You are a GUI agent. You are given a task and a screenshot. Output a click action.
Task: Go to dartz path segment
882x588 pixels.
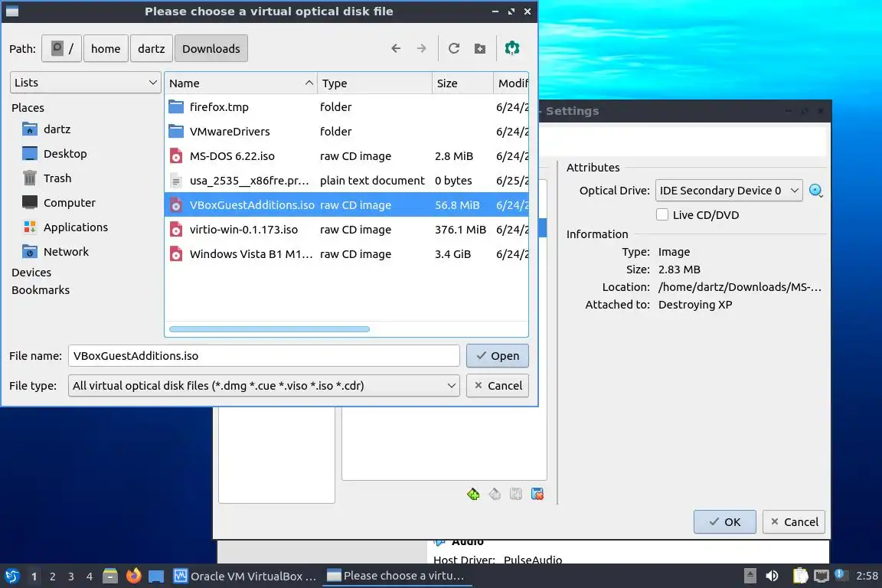152,48
